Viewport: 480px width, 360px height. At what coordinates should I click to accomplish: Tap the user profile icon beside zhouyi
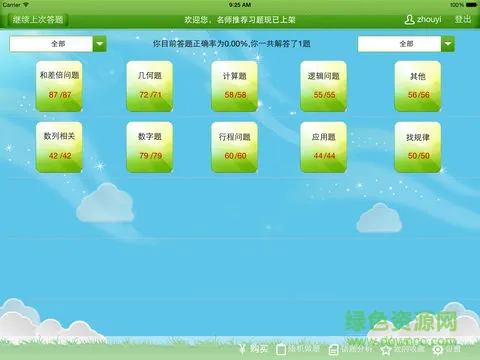click(x=409, y=20)
